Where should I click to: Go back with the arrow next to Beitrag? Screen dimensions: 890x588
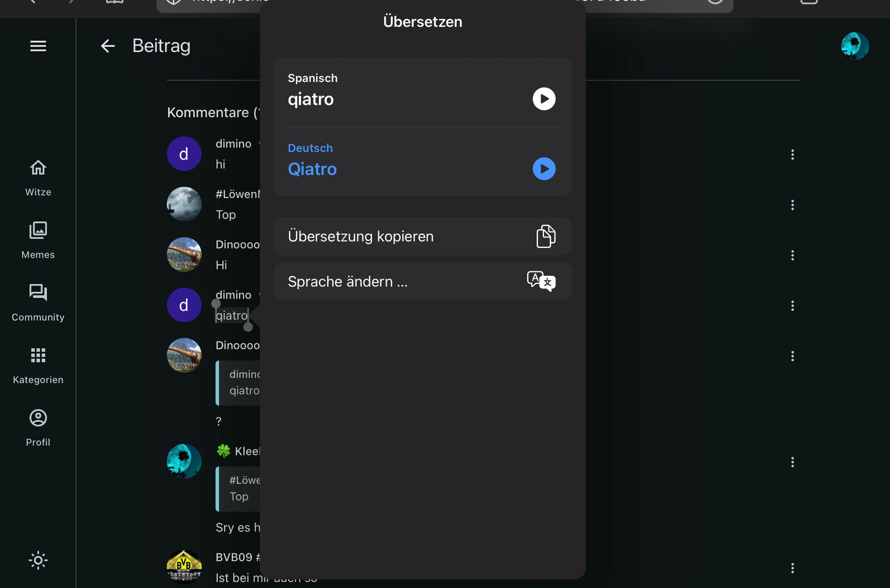coord(108,46)
